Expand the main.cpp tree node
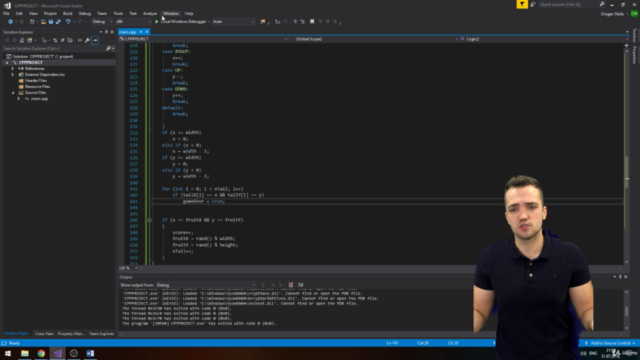The width and height of the screenshot is (640, 360). (x=18, y=99)
